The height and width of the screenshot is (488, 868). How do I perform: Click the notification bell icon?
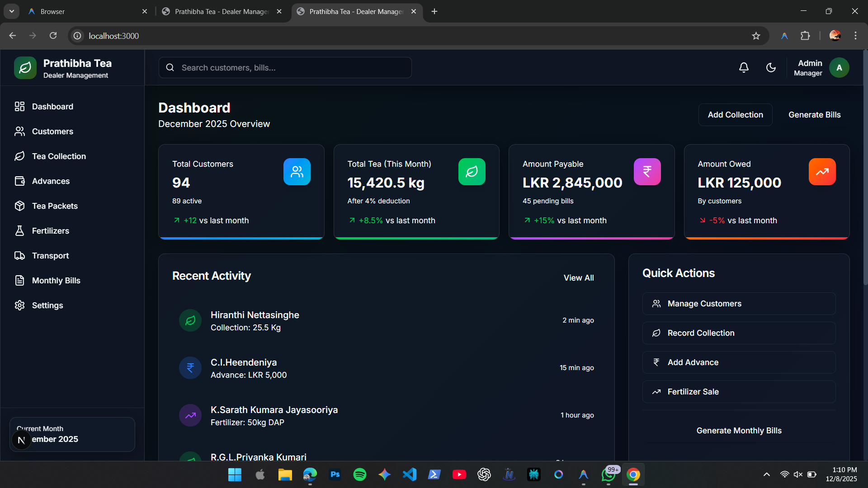(x=744, y=68)
